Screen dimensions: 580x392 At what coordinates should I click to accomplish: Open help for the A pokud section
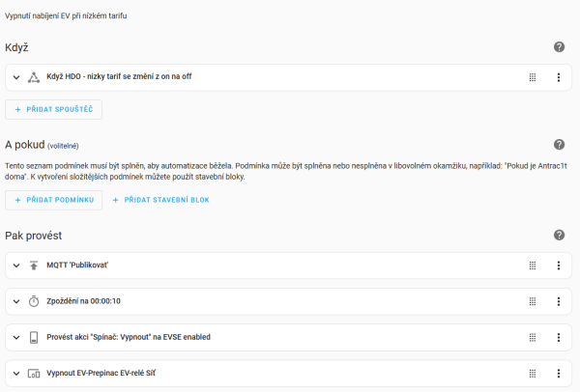tap(559, 145)
